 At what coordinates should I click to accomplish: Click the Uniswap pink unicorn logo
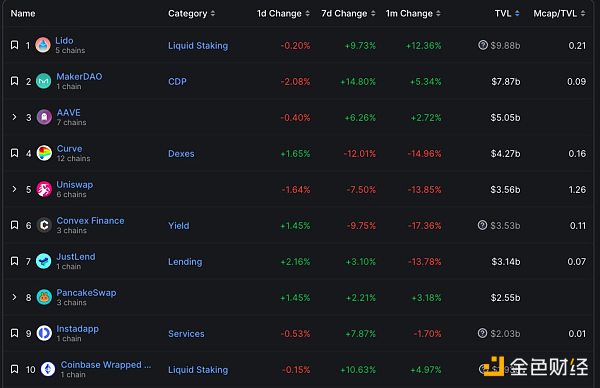(44, 189)
